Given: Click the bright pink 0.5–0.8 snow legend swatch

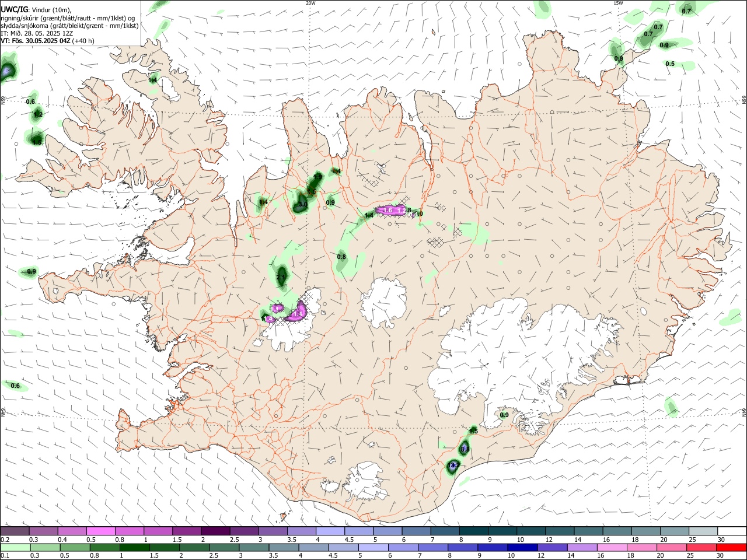Looking at the screenshot, I should point(100,531).
